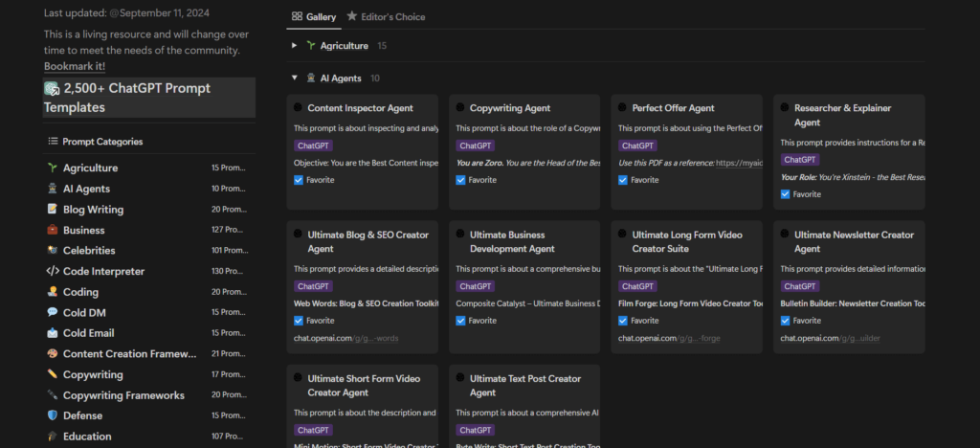The image size is (980, 448).
Task: Click the Blog Writing notepad icon
Action: click(x=53, y=210)
